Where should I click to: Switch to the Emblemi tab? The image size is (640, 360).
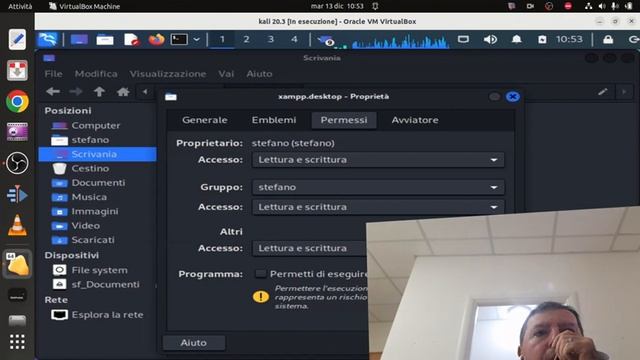(x=274, y=120)
